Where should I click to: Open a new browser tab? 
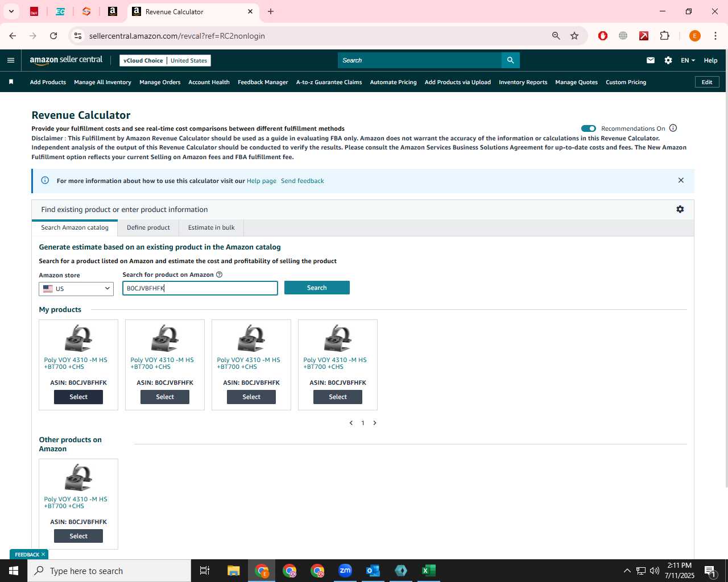tap(271, 11)
